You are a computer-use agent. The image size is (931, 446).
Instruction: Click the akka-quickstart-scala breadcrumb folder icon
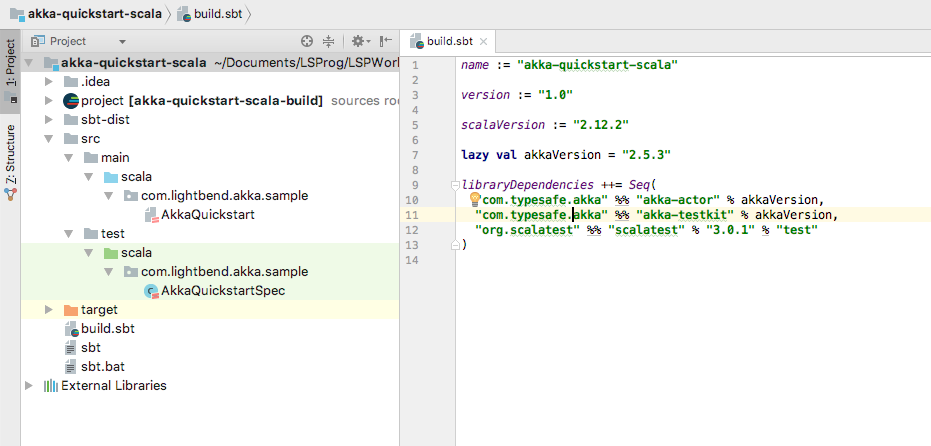17,14
